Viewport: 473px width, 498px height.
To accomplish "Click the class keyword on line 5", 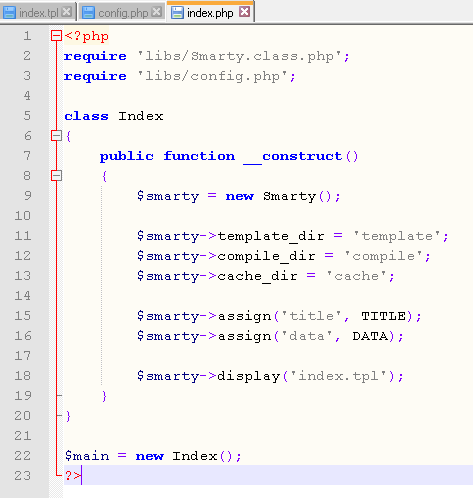I will 86,116.
